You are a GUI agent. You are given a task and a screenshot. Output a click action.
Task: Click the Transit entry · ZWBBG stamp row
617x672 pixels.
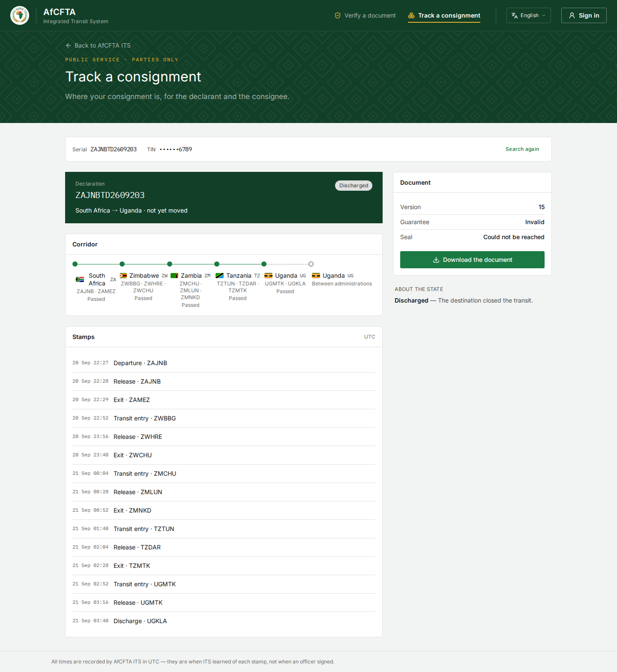tap(224, 418)
